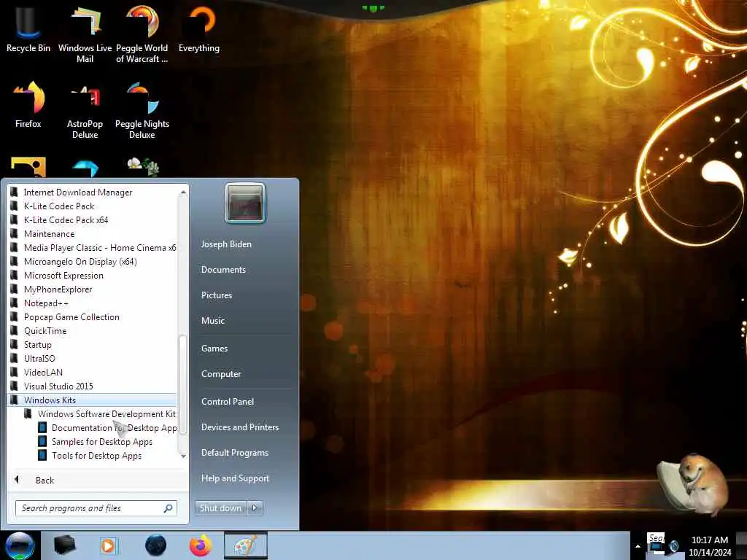Open the Paint taskbar icon
The width and height of the screenshot is (747, 560).
(x=246, y=545)
